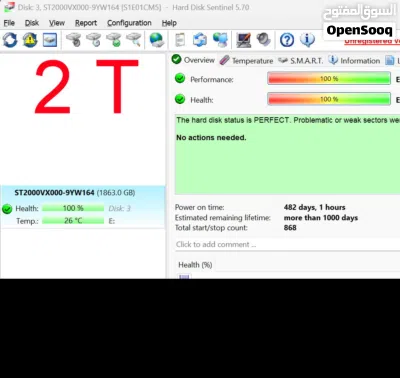
Task: Click the Refresh disk information toolbar icon
Action: (x=10, y=40)
